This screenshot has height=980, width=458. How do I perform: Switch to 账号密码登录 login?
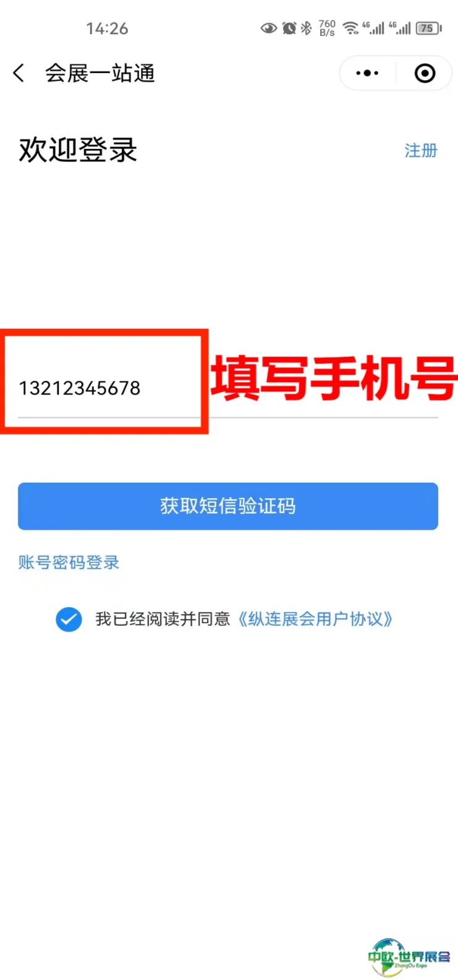point(69,562)
